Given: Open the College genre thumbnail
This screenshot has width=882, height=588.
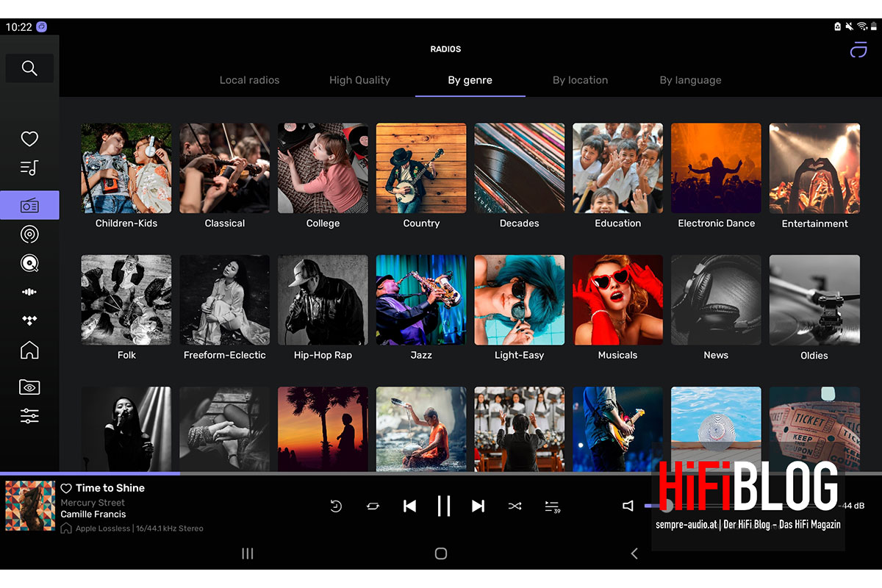Looking at the screenshot, I should pos(323,168).
